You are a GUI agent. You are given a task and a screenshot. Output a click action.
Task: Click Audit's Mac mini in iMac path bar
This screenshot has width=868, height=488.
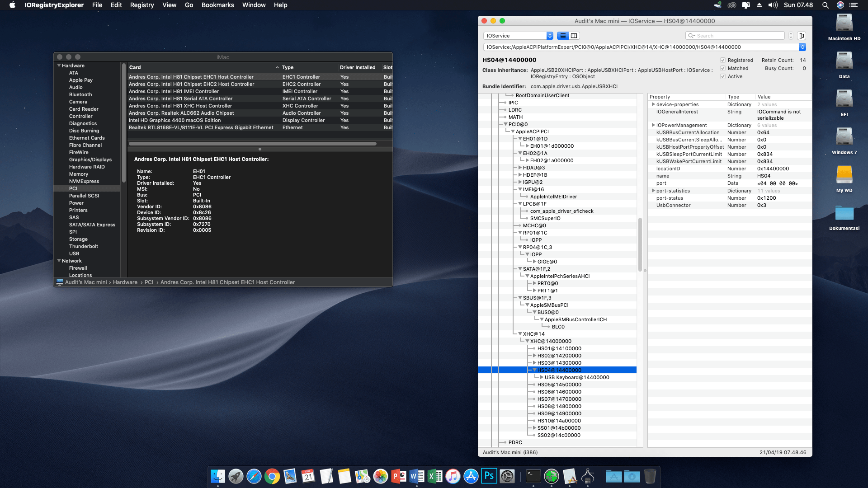[x=86, y=282]
